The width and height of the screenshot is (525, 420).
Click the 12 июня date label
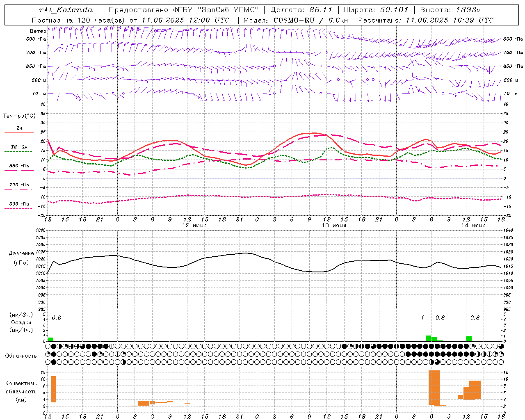(194, 226)
